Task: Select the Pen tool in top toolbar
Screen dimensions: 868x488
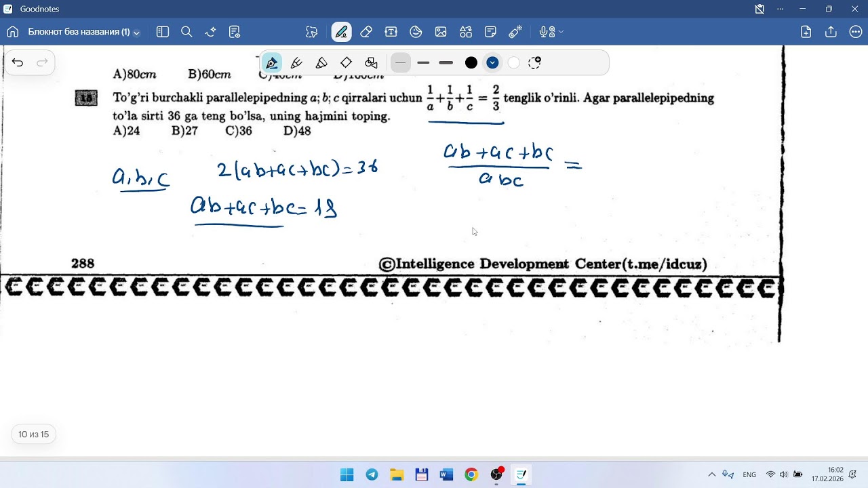Action: pos(341,32)
